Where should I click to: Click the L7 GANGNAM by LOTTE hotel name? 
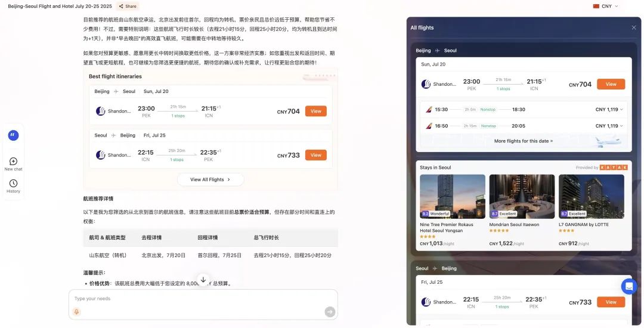pyautogui.click(x=584, y=225)
